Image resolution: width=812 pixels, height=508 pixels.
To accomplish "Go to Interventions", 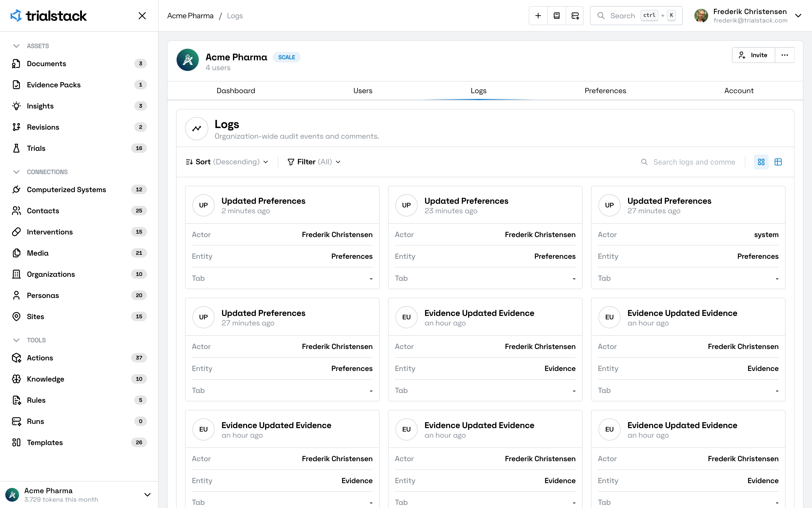I will click(x=79, y=232).
